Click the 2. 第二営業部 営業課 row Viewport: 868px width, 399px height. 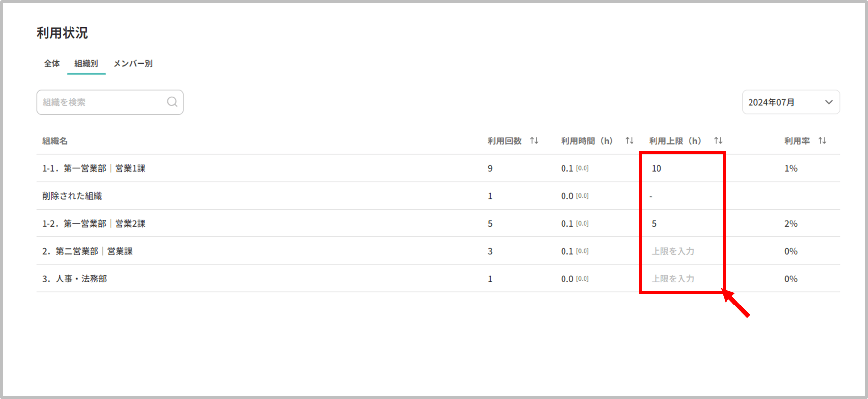point(87,251)
